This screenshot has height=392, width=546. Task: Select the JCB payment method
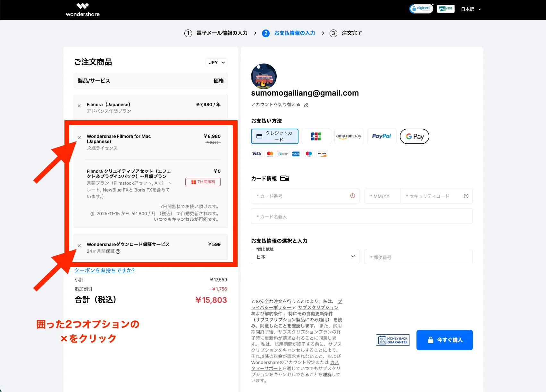[316, 136]
